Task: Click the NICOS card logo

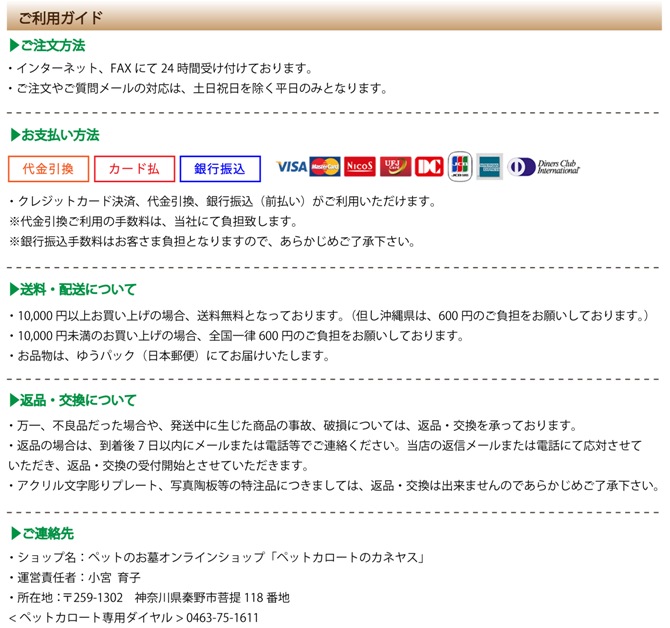Action: coord(360,167)
